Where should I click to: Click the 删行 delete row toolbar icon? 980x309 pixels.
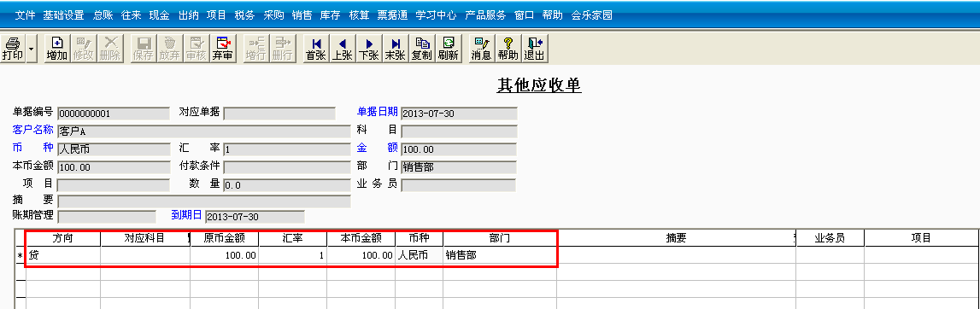coord(282,48)
